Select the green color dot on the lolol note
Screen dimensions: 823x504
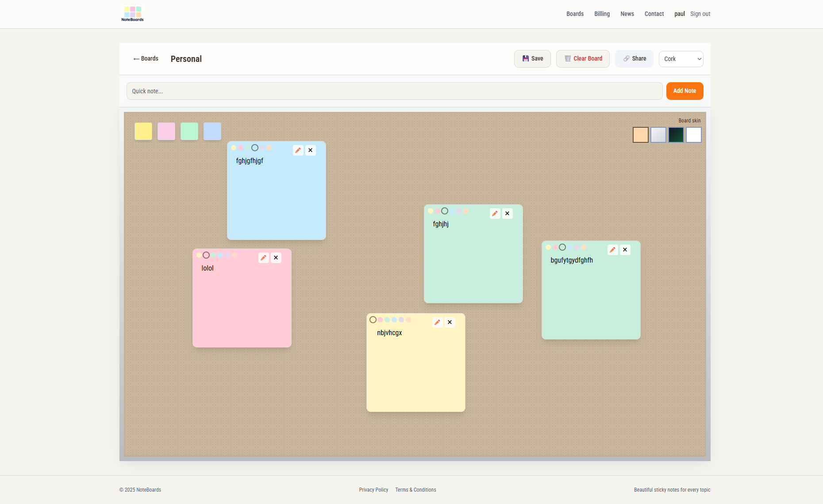click(213, 255)
